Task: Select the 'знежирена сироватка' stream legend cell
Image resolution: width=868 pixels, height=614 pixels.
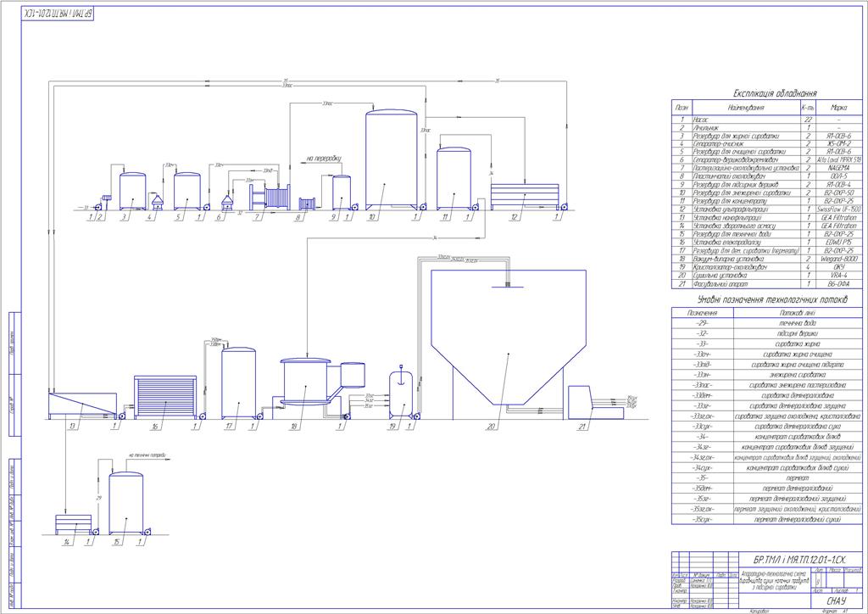Action: pyautogui.click(x=797, y=375)
